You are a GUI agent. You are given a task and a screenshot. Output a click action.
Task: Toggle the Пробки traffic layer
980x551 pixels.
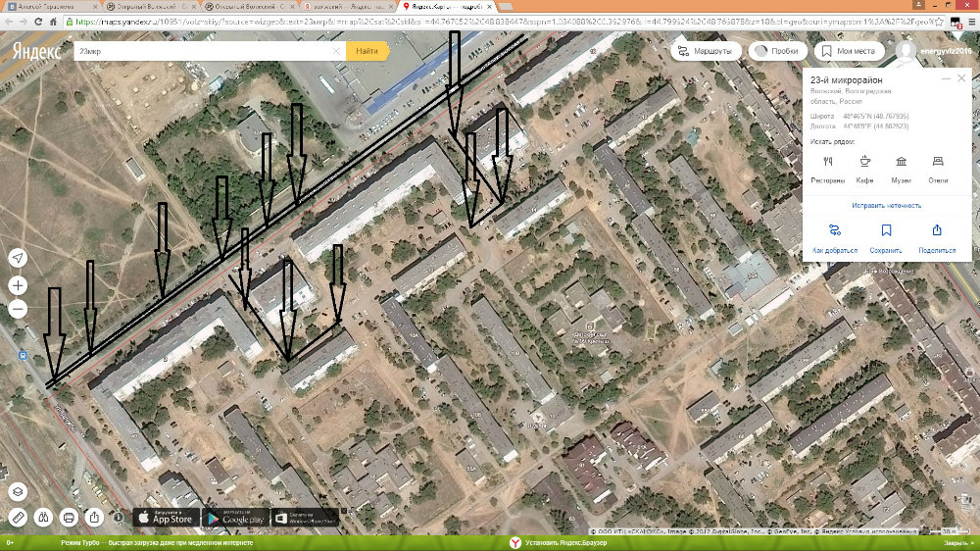(x=773, y=51)
